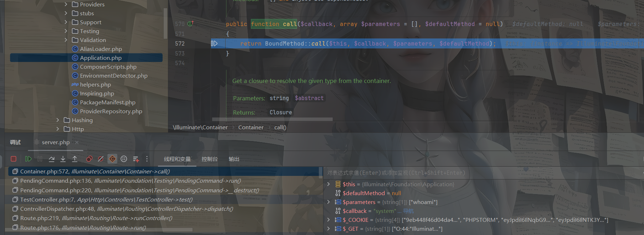Switch to the 控制台 tab

[209, 159]
